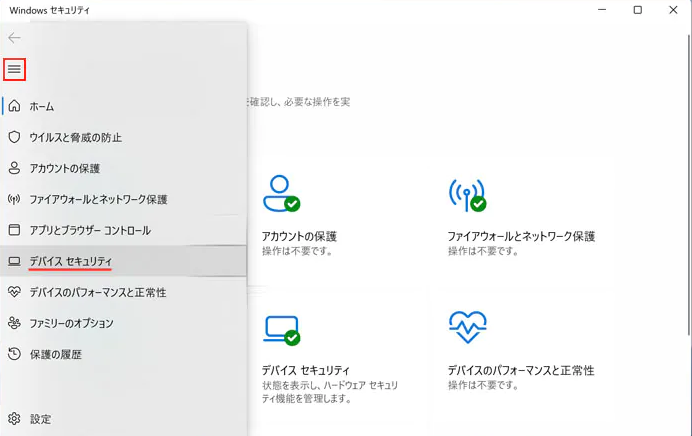
Task: Click the Home house icon
Action: point(14,106)
